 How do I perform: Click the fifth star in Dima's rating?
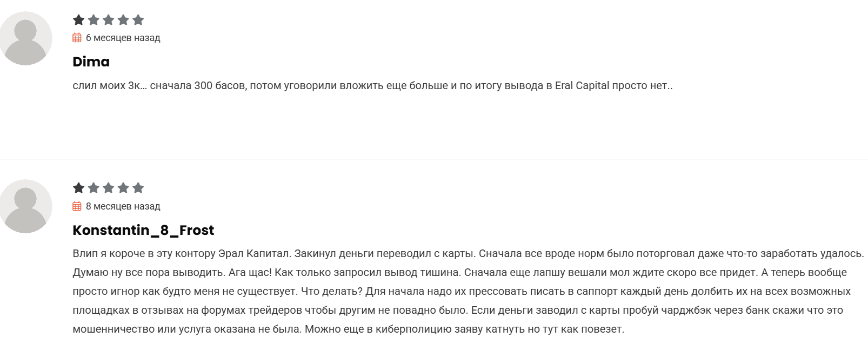point(138,20)
